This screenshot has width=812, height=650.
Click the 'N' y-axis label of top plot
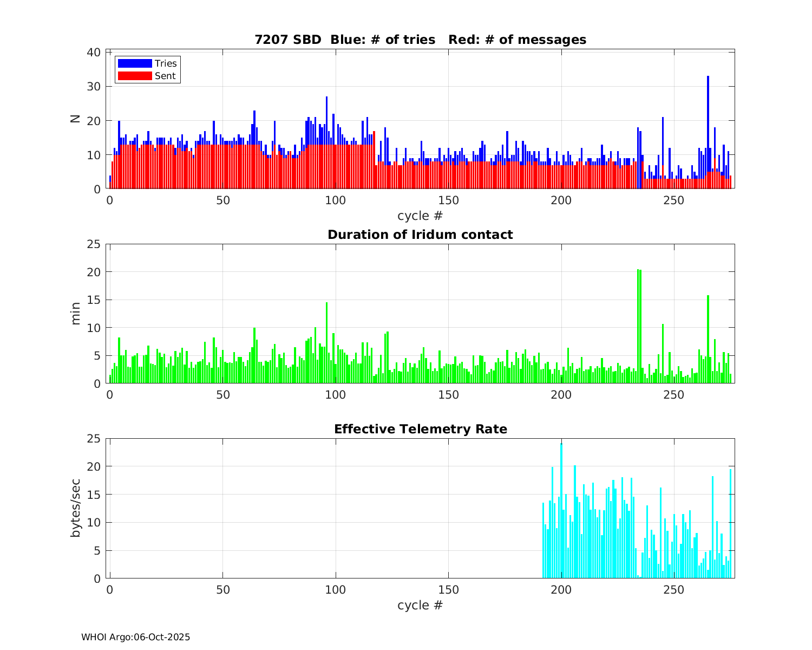75,119
